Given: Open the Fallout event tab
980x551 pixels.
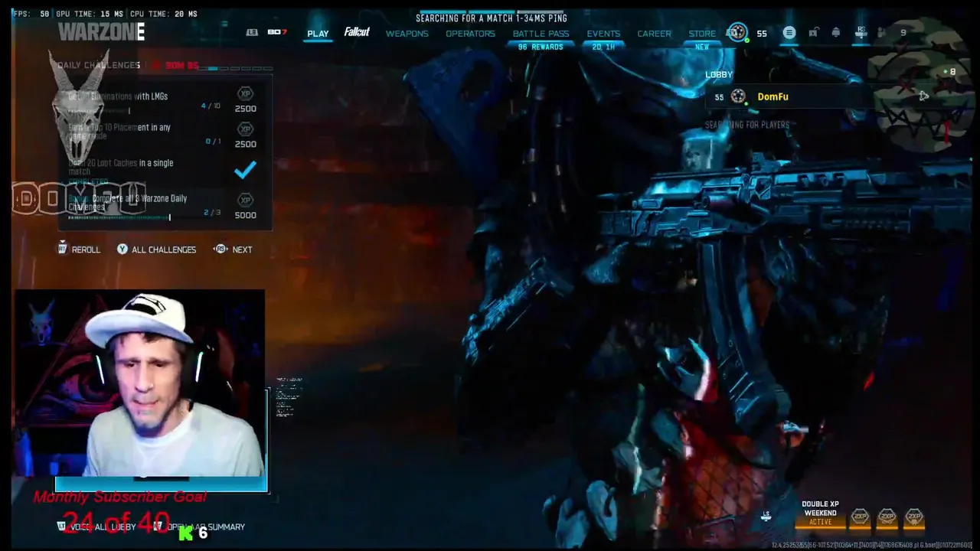Looking at the screenshot, I should point(357,32).
